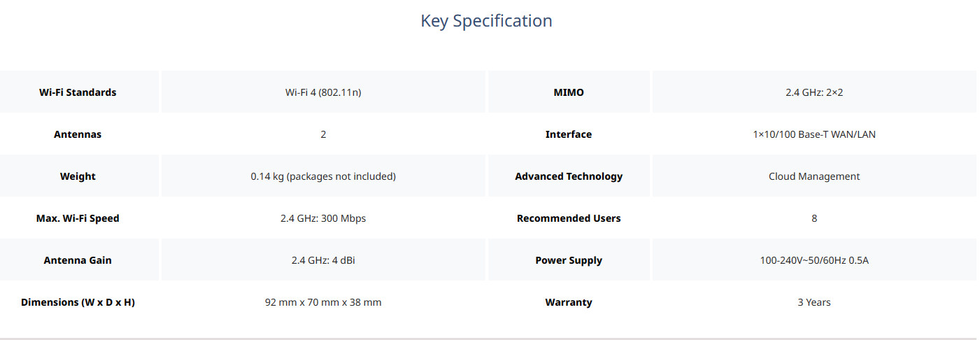Click the Recommended Users label
Screen dimensions: 980x340
[x=569, y=218]
